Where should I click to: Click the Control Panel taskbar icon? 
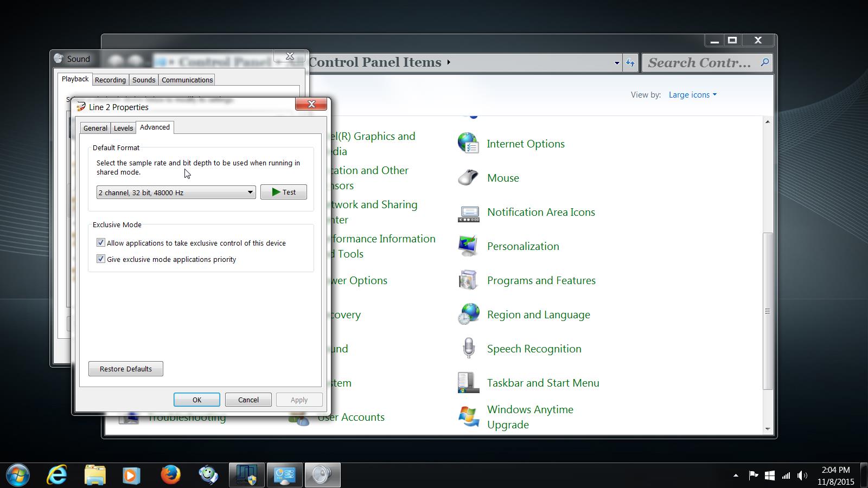(x=284, y=476)
